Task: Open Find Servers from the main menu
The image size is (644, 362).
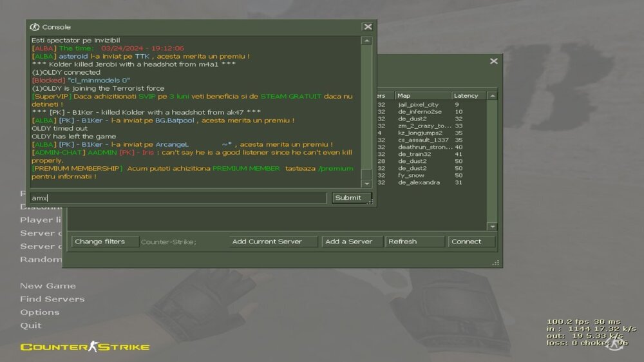Action: (x=52, y=299)
